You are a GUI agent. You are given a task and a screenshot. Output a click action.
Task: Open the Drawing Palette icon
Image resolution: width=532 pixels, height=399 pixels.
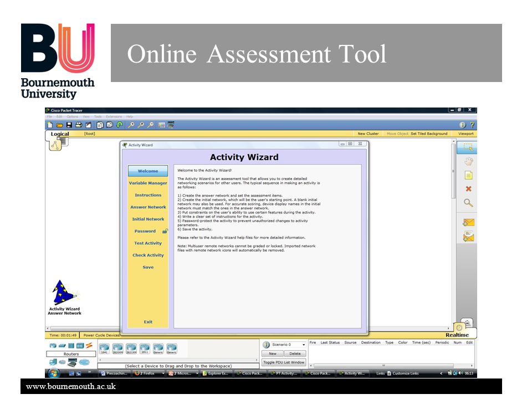click(x=162, y=125)
